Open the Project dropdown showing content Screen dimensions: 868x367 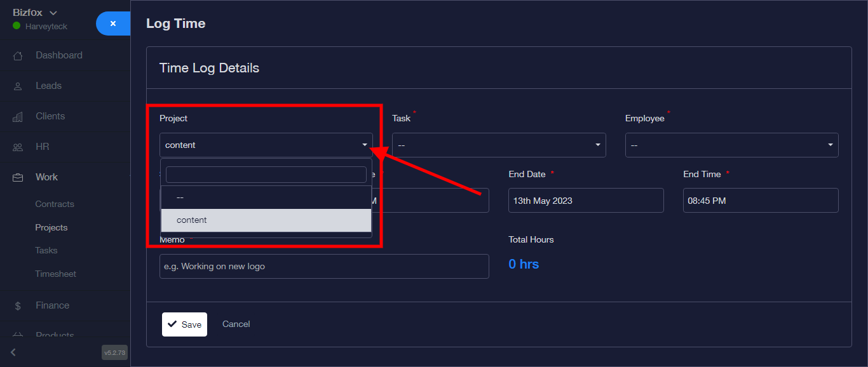(266, 145)
